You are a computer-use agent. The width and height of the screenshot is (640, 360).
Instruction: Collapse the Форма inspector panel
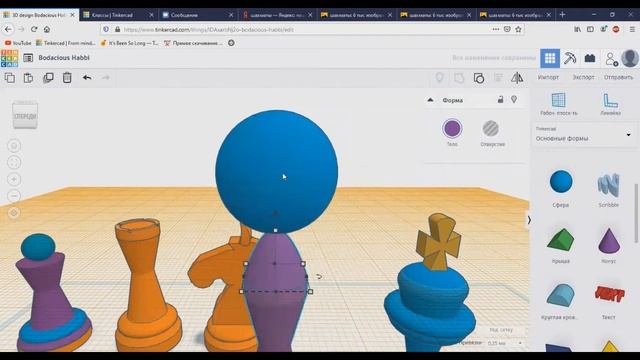tap(430, 100)
